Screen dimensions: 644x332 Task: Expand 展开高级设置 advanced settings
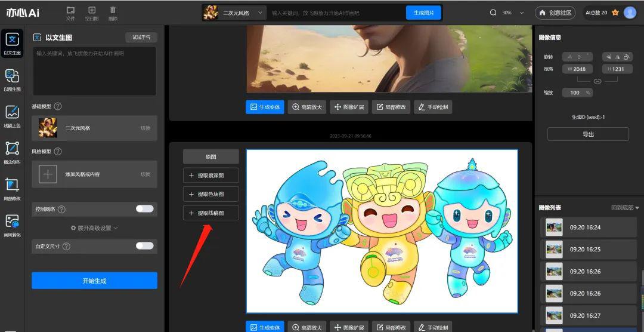(x=94, y=228)
